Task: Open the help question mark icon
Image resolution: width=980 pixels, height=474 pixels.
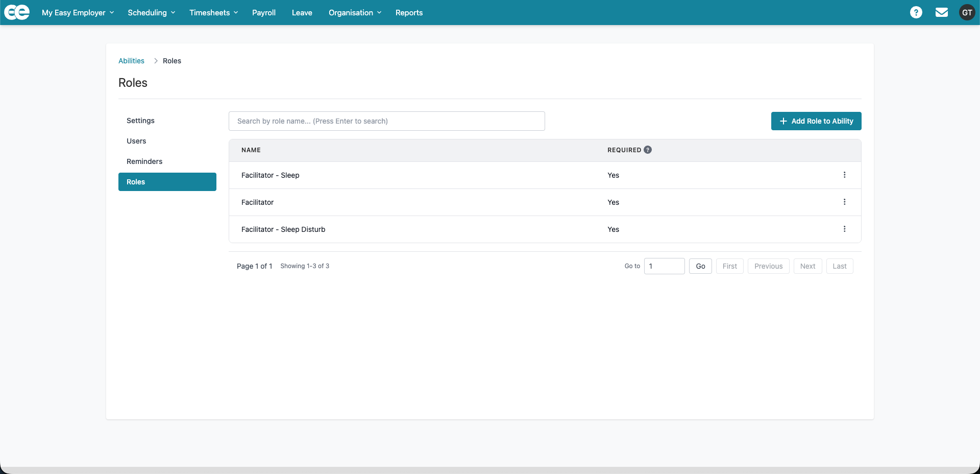Action: (x=916, y=12)
